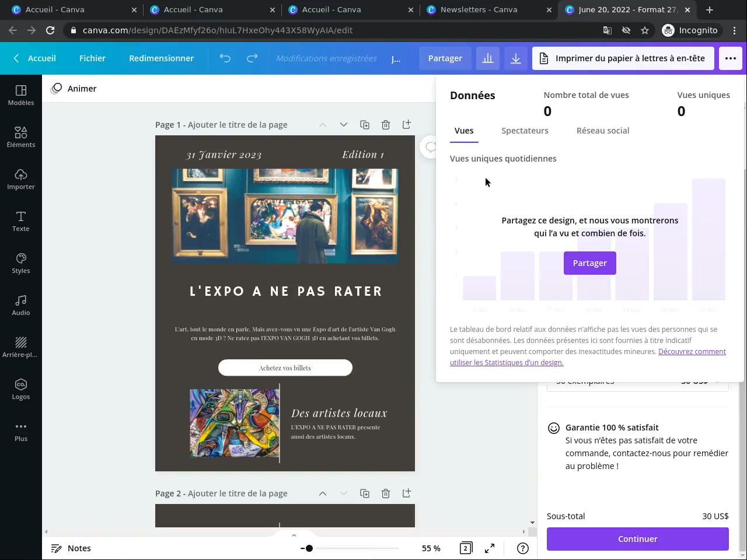Select the colorful artwork image on Page 1
747x560 pixels.
click(235, 423)
